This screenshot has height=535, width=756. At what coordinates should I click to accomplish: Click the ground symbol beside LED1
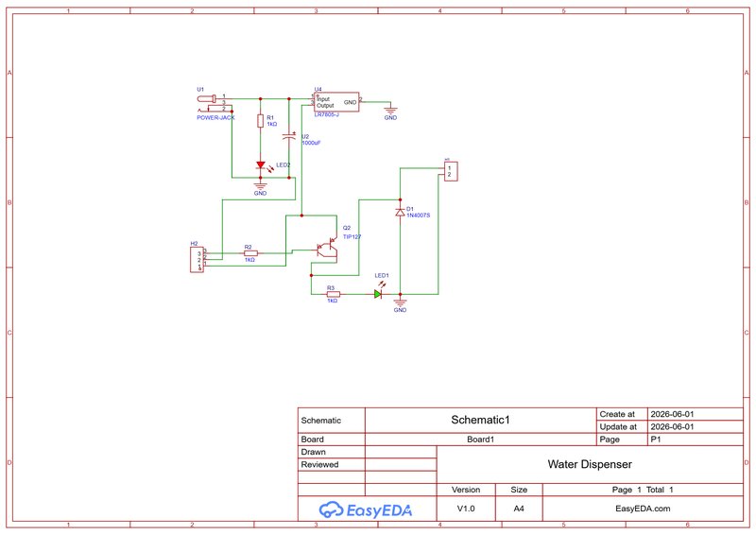[400, 303]
